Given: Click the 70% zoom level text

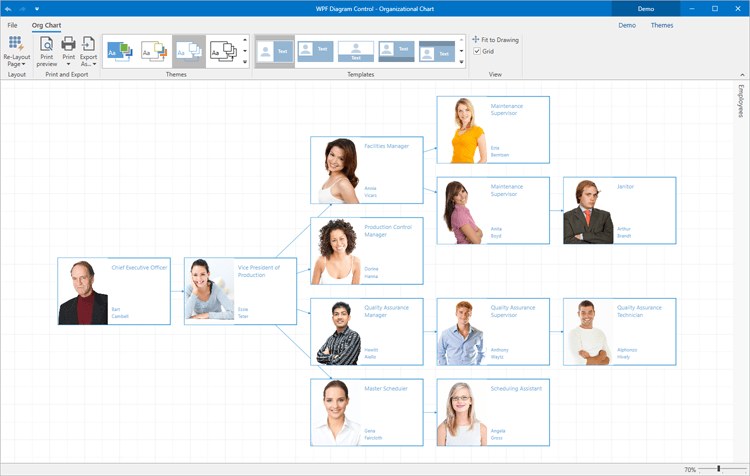Looking at the screenshot, I should [690, 470].
